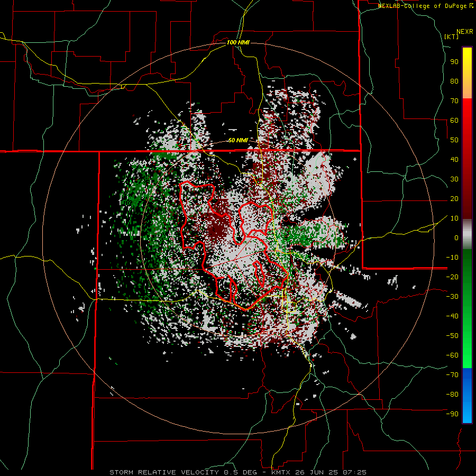Pick the gray zero-velocity segment of color bar
The width and height of the screenshot is (476, 476).
pyautogui.click(x=467, y=234)
